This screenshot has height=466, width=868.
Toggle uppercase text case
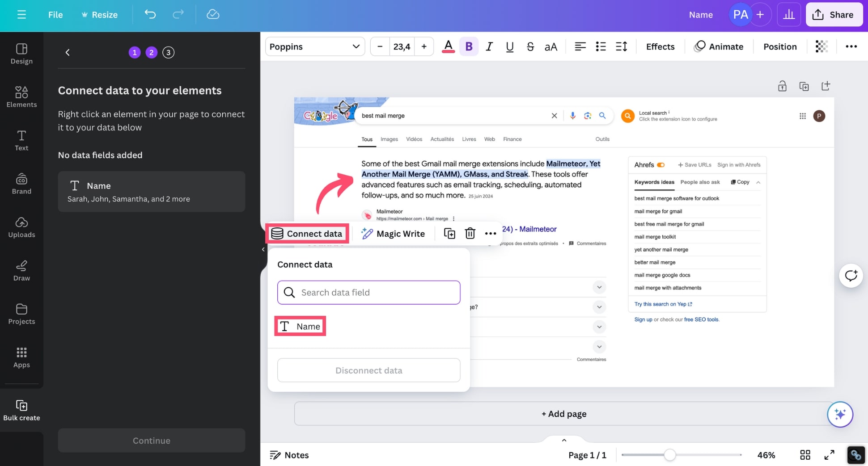550,46
